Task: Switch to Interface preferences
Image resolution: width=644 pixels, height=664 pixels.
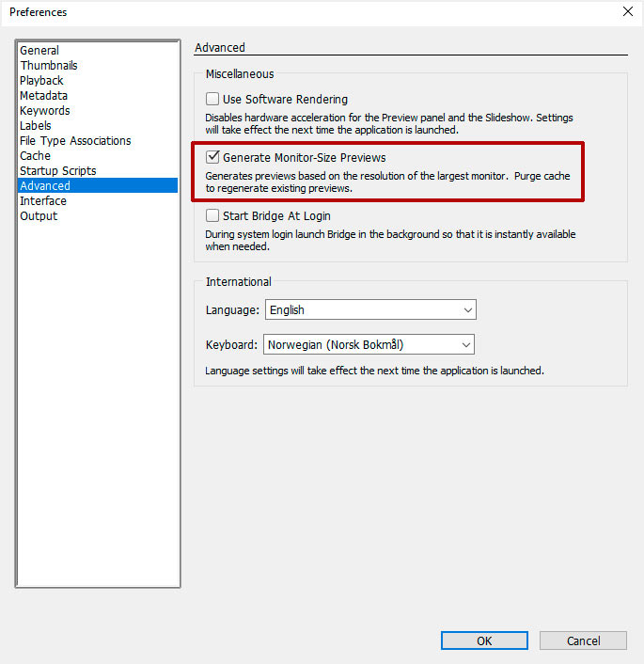Action: tap(43, 201)
